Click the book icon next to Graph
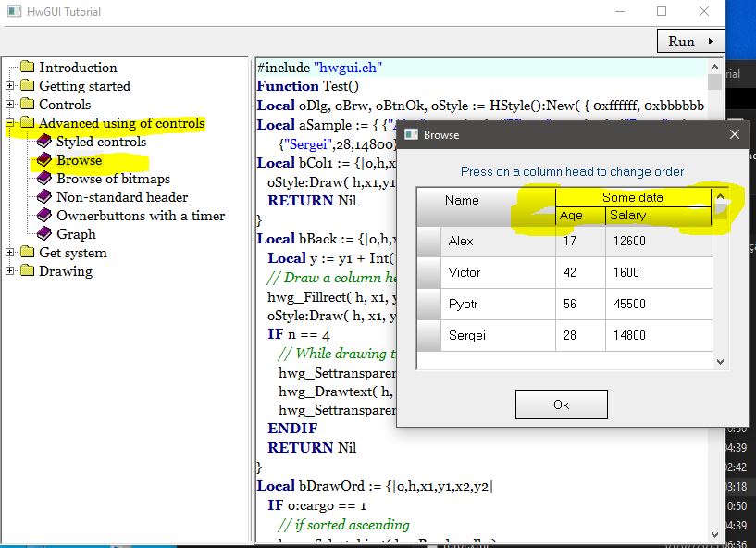 (x=43, y=234)
